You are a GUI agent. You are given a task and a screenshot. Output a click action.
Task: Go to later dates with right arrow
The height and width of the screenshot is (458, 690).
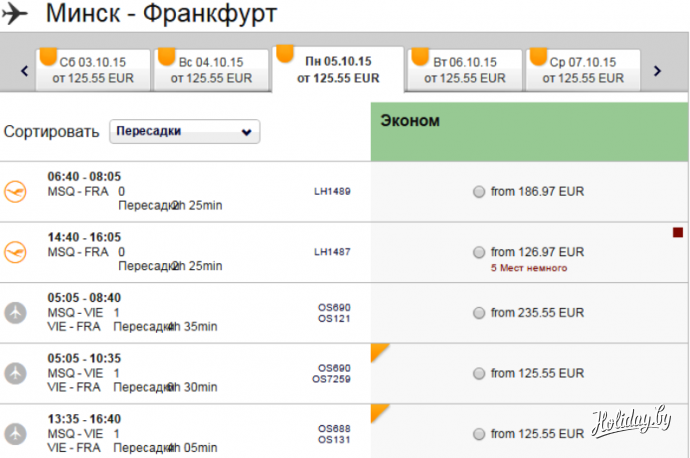pyautogui.click(x=657, y=70)
